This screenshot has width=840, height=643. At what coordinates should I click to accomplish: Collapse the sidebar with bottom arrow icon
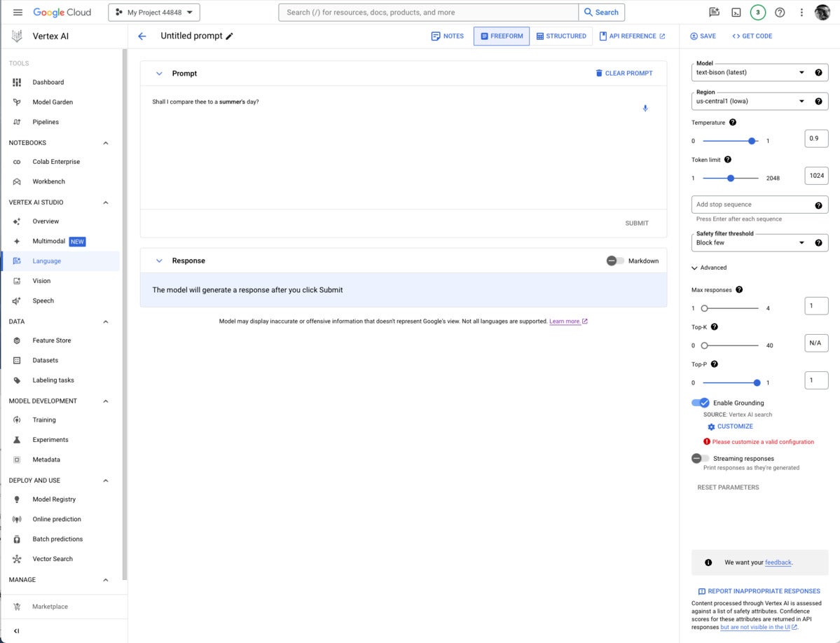(x=17, y=630)
